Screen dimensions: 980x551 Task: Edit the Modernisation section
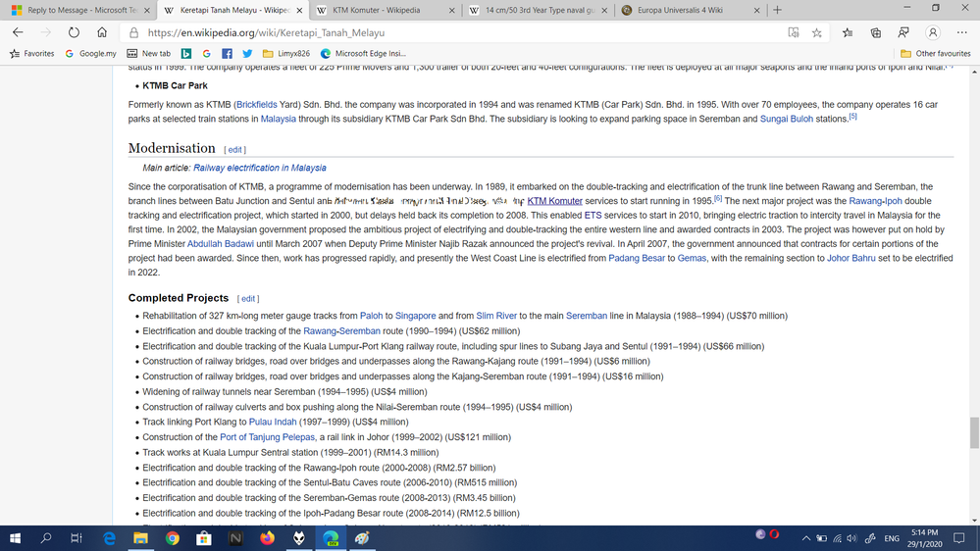[x=235, y=150]
